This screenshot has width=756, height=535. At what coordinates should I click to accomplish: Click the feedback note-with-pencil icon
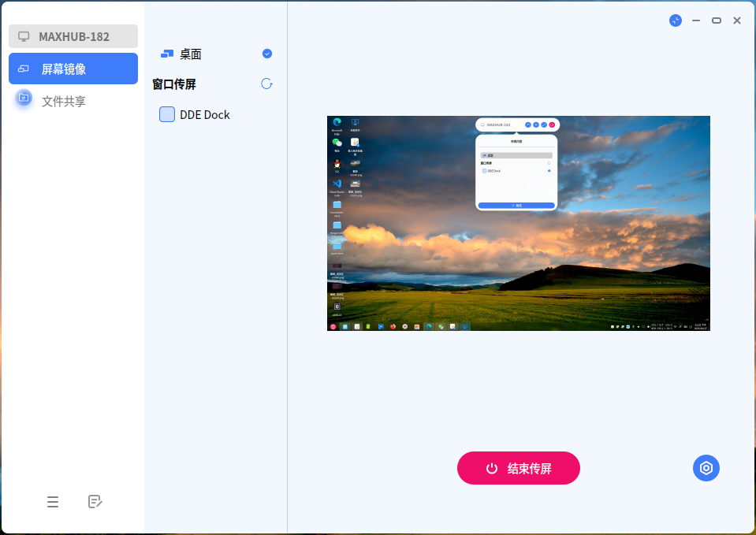(95, 502)
